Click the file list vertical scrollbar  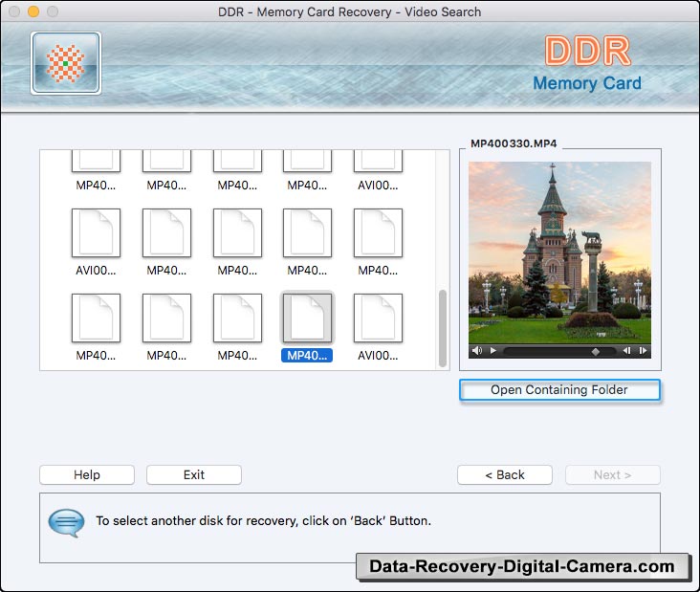[443, 328]
